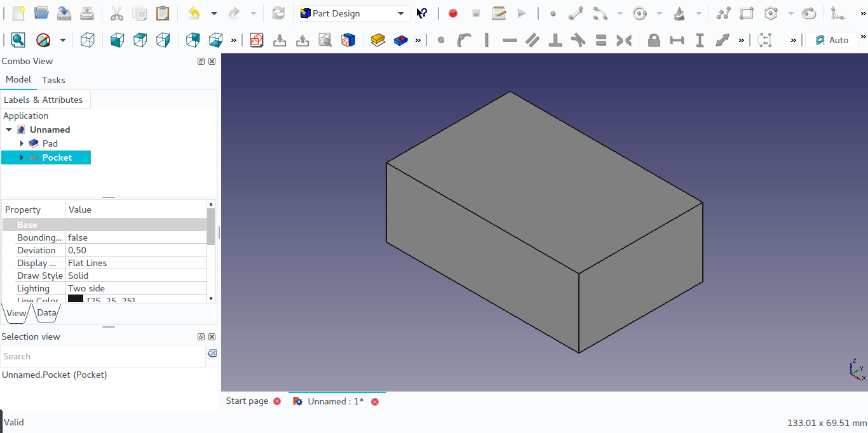Fit the whole model in the view
Screen dimensions: 868x433
click(x=18, y=39)
